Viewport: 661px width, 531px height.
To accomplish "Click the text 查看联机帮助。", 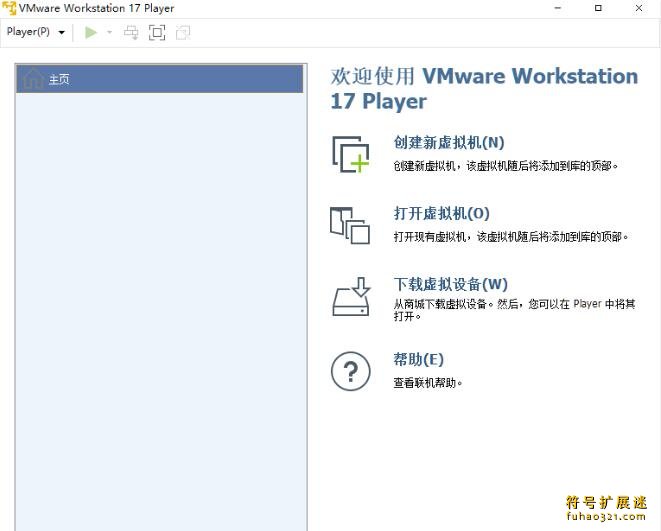I will pyautogui.click(x=428, y=383).
